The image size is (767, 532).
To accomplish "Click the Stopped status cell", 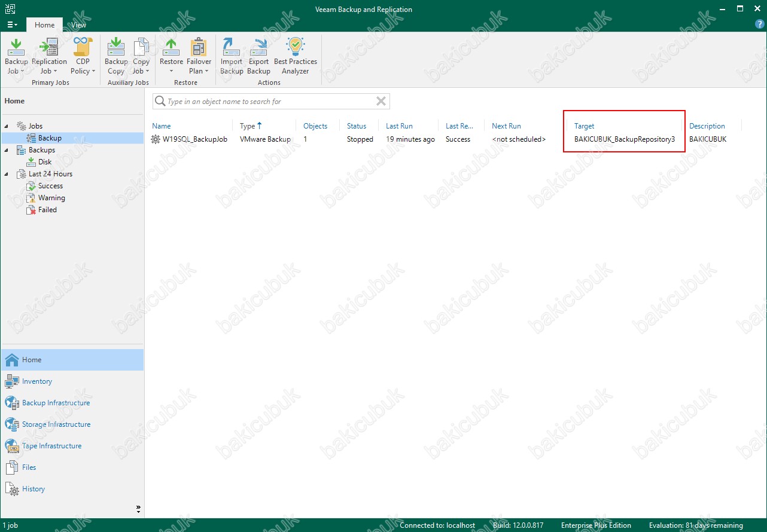I will point(360,139).
